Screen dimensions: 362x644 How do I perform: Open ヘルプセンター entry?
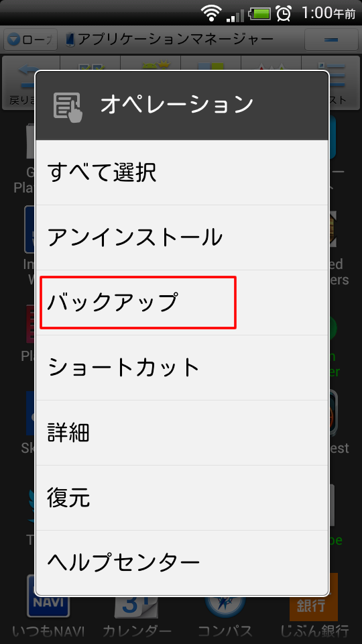click(182, 561)
